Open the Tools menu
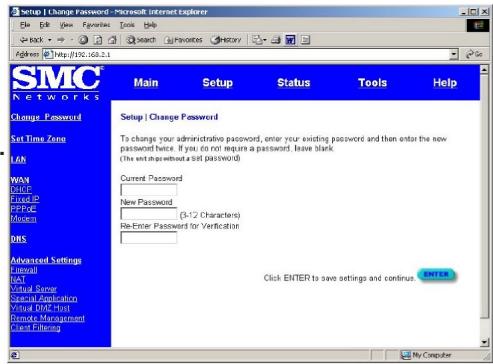Screen dimensions: 493x364 pos(127,25)
